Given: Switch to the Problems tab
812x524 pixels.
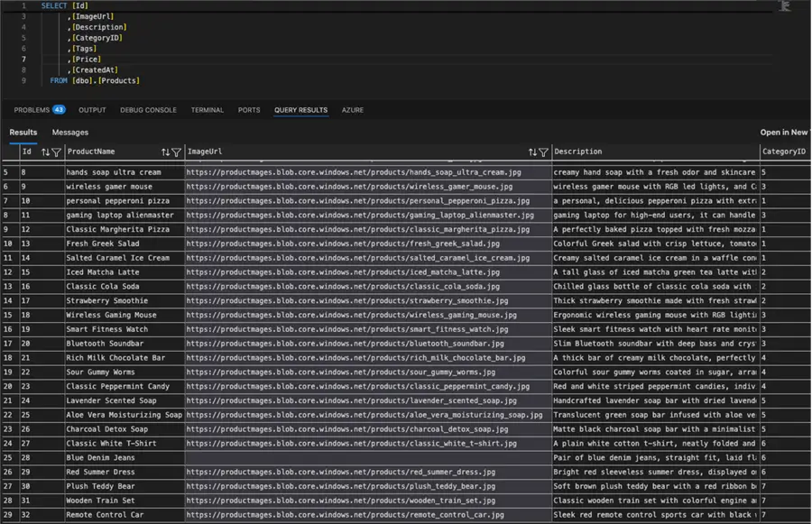Looking at the screenshot, I should 32,110.
